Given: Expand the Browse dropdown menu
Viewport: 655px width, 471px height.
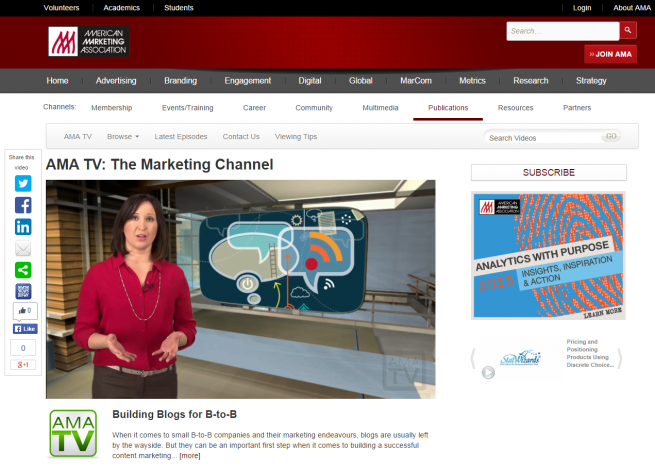Looking at the screenshot, I should click(123, 136).
